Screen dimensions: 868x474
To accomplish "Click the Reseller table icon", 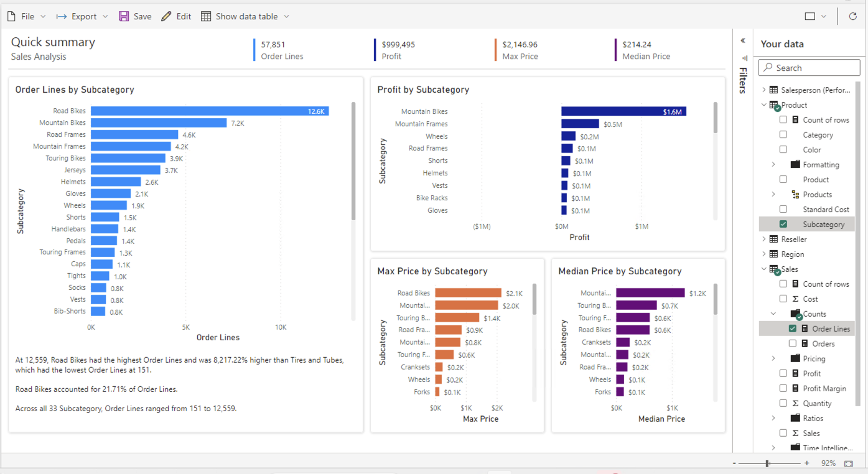I will (x=773, y=239).
